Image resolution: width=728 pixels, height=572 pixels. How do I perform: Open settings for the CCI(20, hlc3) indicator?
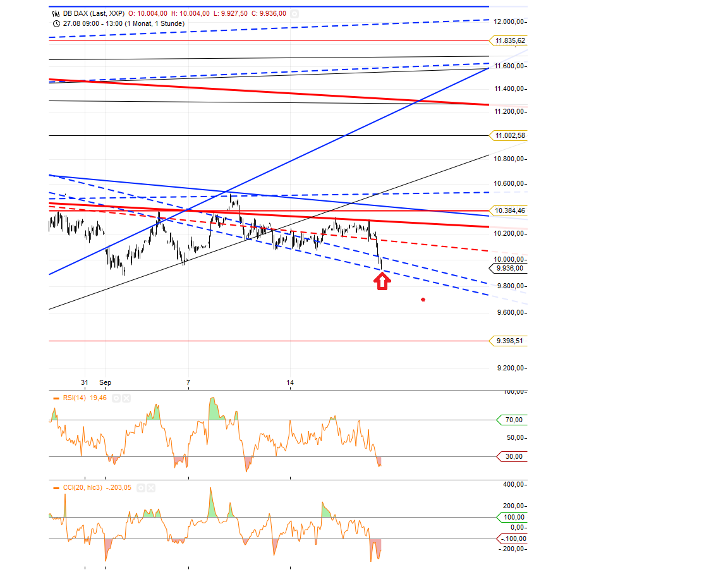(141, 487)
